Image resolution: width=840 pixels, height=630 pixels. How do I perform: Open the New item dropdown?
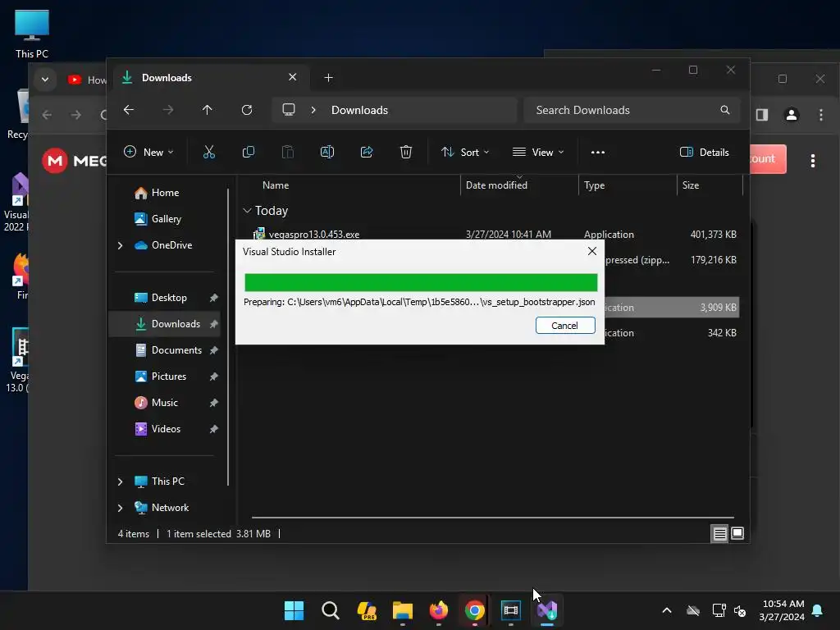[x=148, y=152]
